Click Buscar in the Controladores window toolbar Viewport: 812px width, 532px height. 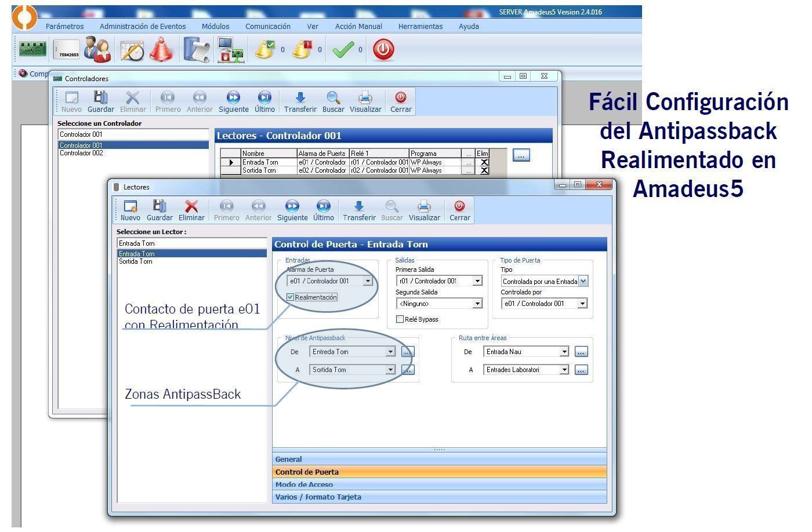[x=333, y=103]
